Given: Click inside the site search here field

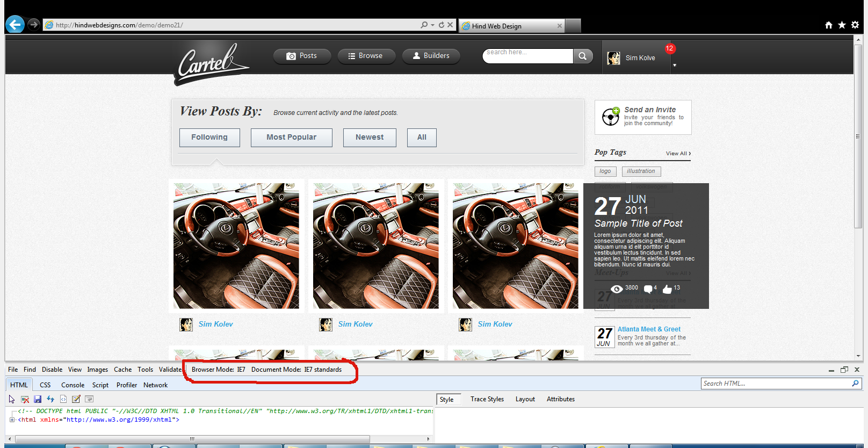Looking at the screenshot, I should click(x=528, y=56).
